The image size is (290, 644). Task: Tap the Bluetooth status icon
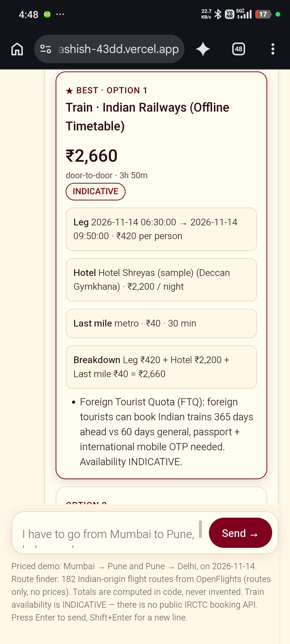(x=218, y=14)
